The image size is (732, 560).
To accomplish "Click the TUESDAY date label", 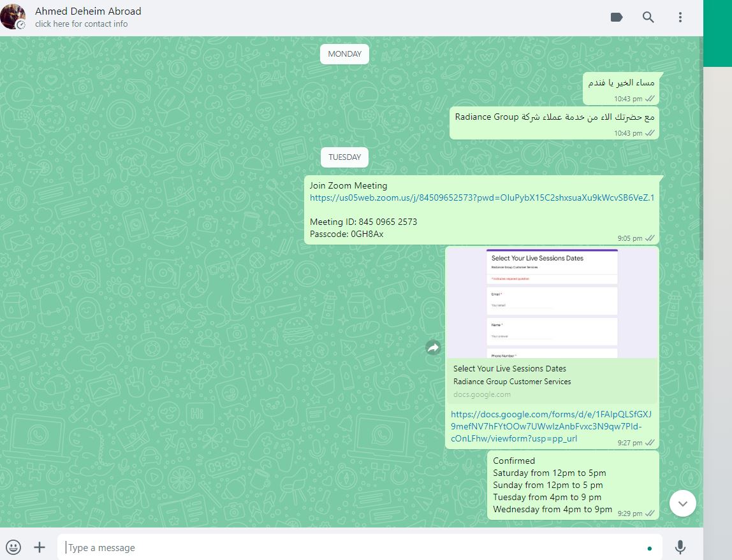I will point(344,157).
